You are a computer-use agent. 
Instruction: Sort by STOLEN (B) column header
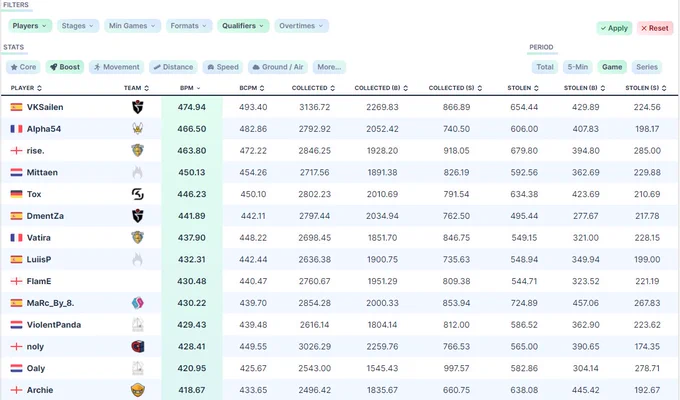coord(585,88)
